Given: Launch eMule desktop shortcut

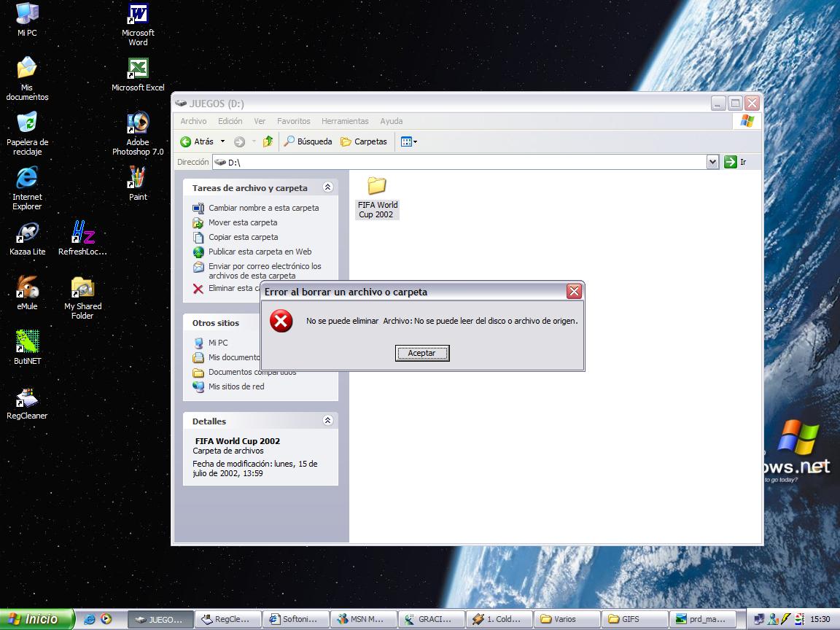Looking at the screenshot, I should (27, 294).
